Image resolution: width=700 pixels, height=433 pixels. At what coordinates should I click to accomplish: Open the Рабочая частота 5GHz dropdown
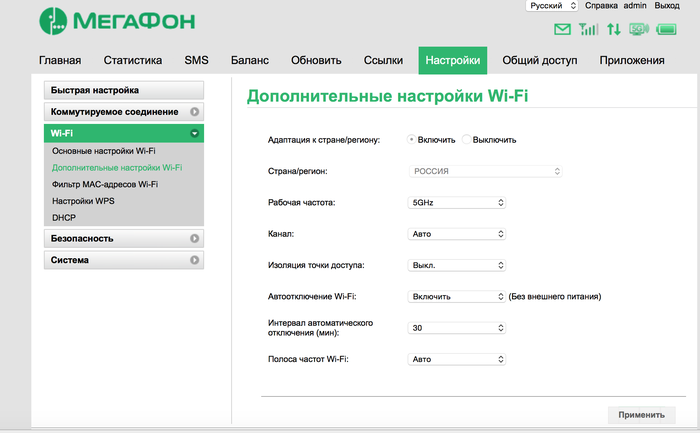coord(459,202)
